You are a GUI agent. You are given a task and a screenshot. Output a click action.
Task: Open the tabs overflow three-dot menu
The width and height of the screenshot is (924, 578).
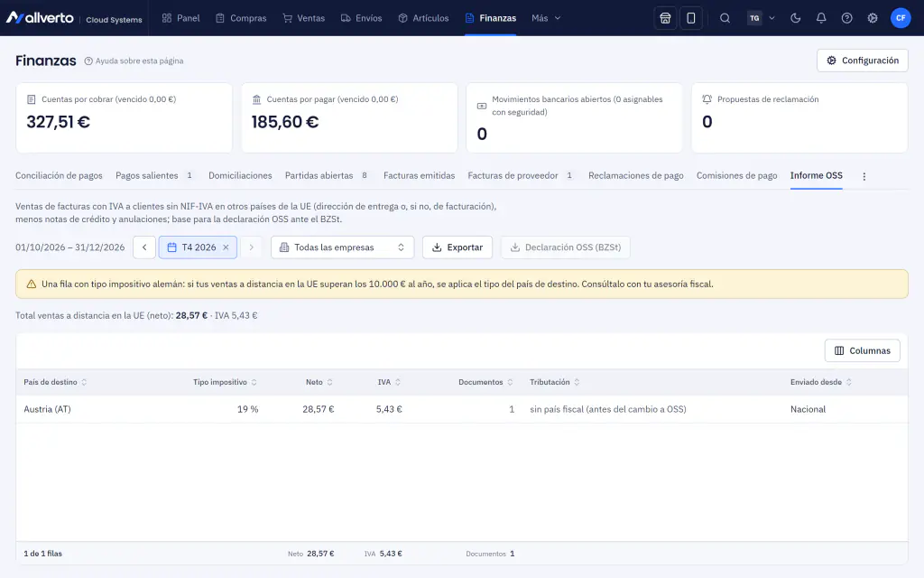(864, 176)
